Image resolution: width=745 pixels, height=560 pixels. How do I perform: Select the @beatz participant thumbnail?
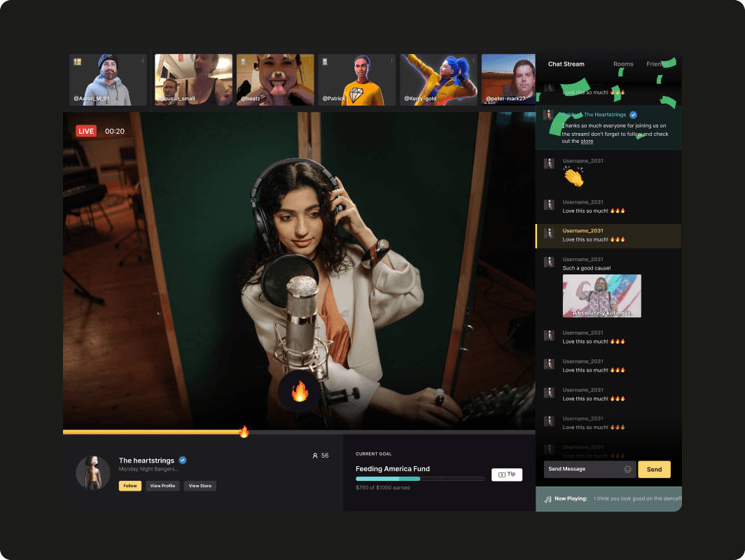(x=275, y=79)
